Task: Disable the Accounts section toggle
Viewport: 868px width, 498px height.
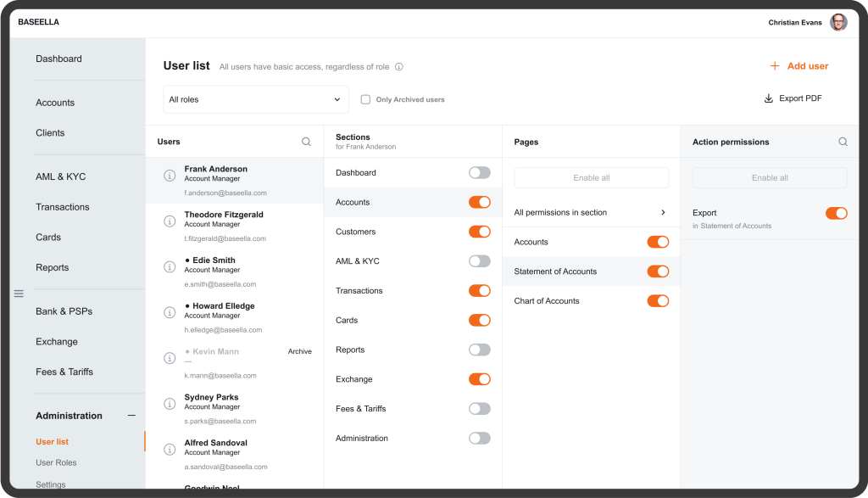Action: point(479,202)
